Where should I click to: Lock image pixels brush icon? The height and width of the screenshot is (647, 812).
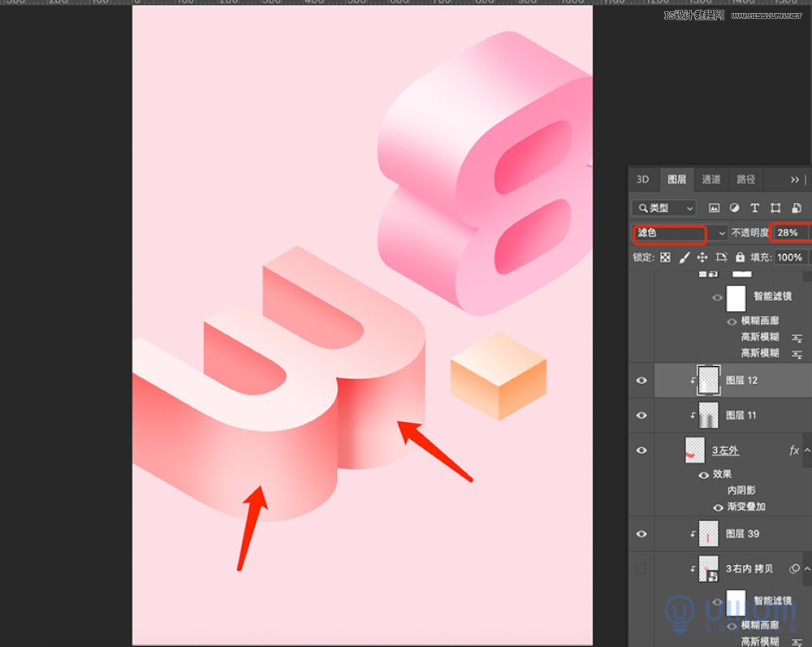click(x=684, y=257)
